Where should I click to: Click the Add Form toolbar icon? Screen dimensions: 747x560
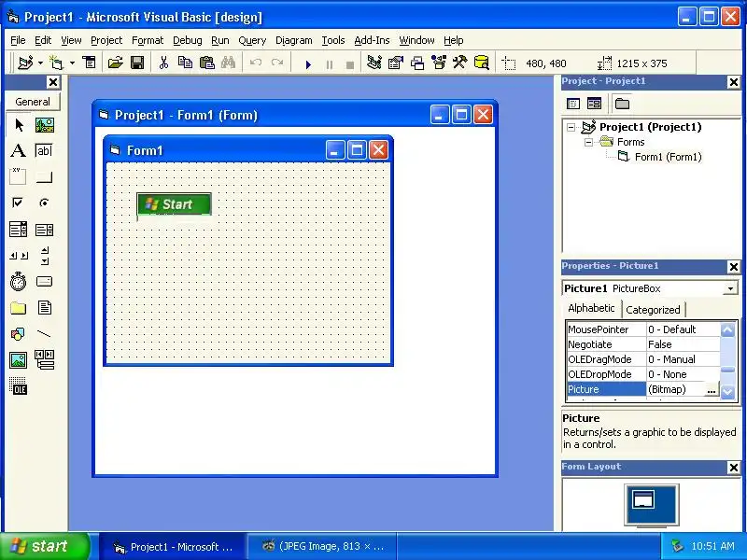coord(57,63)
